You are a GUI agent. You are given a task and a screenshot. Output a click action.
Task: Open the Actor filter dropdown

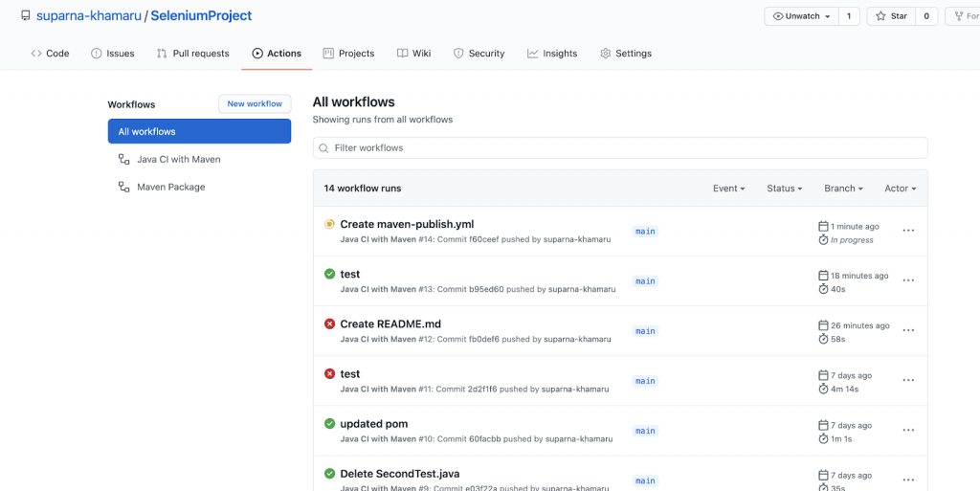[x=900, y=189]
